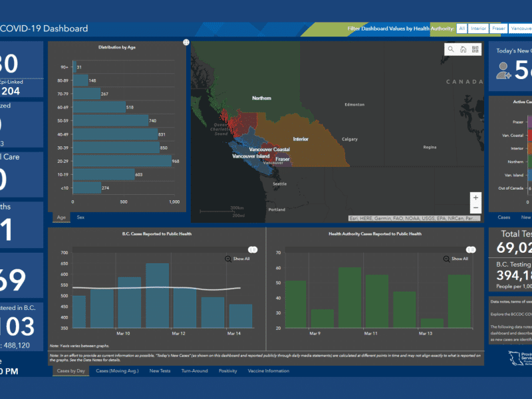Screen dimensions: 532x399
Task: Zoom out on the map
Action: pyautogui.click(x=475, y=210)
